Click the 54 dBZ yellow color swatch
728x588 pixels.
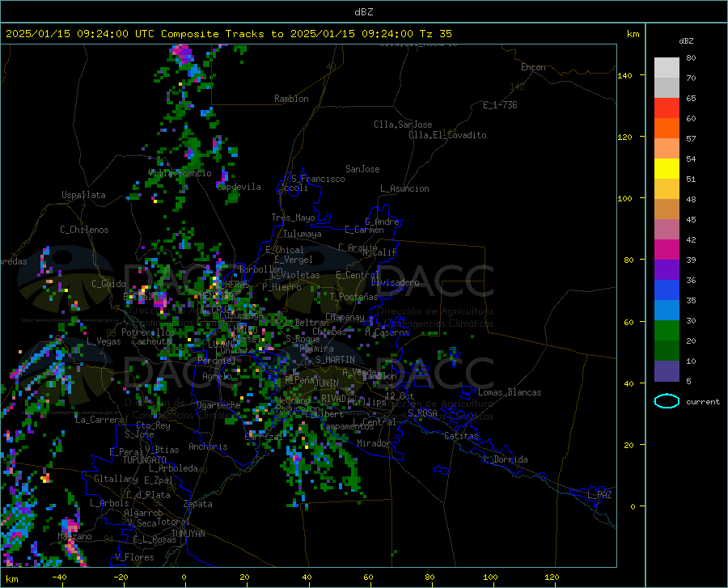point(667,168)
